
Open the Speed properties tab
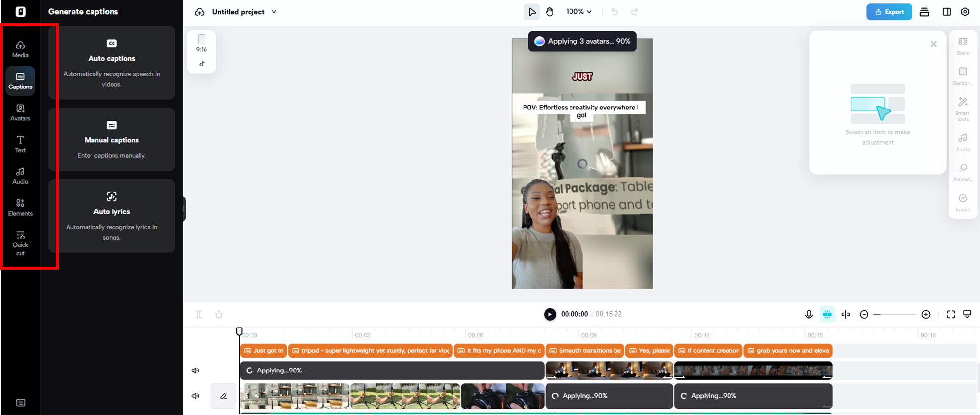pos(963,203)
